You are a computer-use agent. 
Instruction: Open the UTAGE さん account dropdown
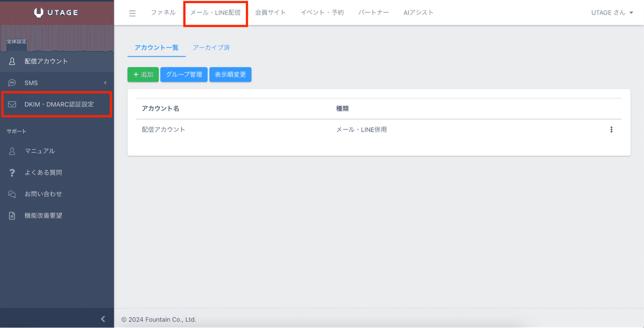point(611,12)
